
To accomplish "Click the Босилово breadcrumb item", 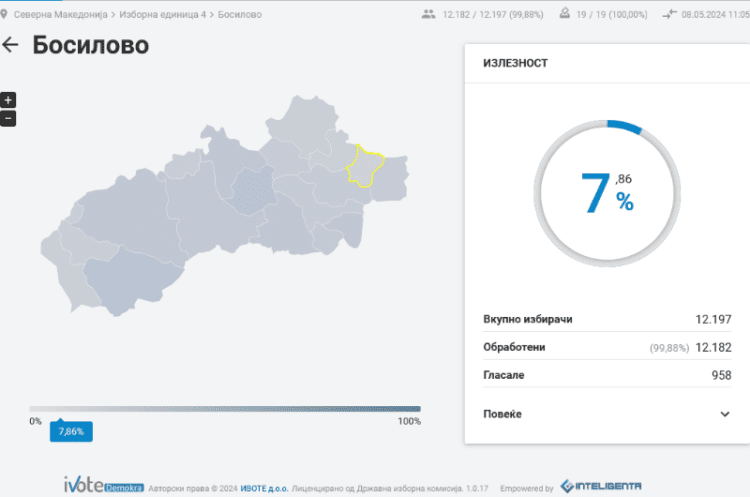I will click(x=240, y=14).
